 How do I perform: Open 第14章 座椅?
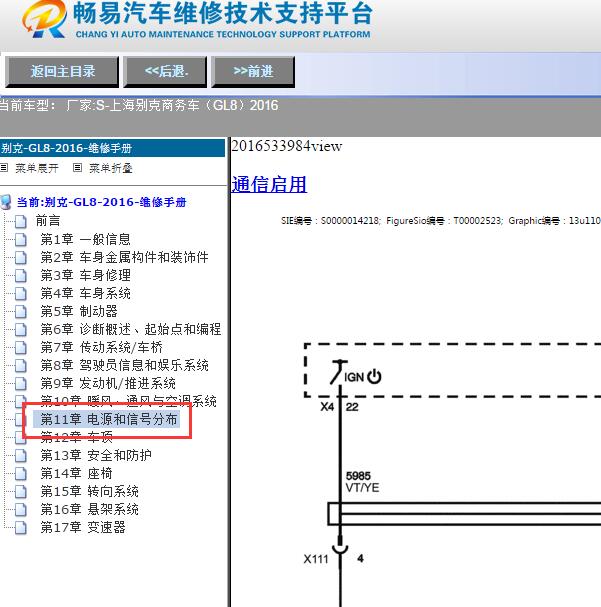point(77,473)
